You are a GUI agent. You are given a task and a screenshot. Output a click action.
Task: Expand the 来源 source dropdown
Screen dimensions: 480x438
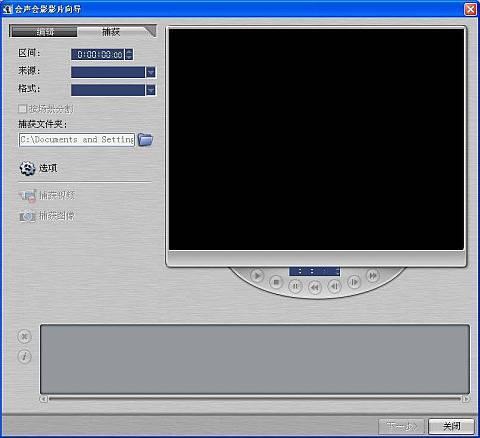point(151,72)
